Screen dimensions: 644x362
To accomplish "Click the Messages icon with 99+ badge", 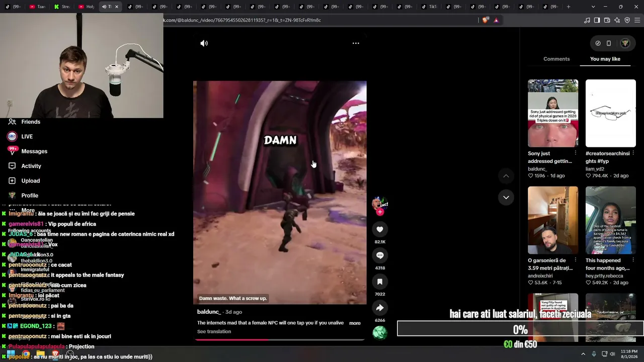I will (x=12, y=151).
